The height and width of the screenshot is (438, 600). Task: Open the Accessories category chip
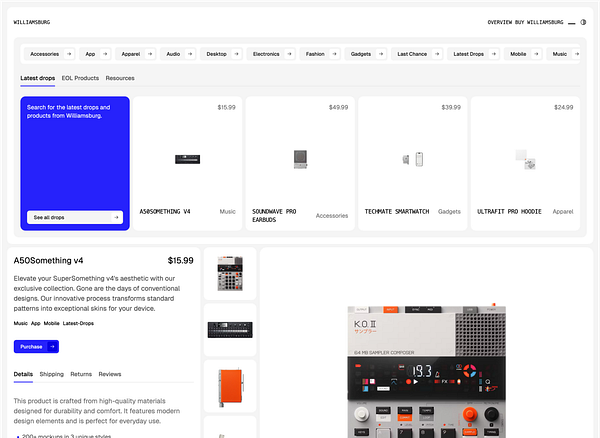coord(49,54)
